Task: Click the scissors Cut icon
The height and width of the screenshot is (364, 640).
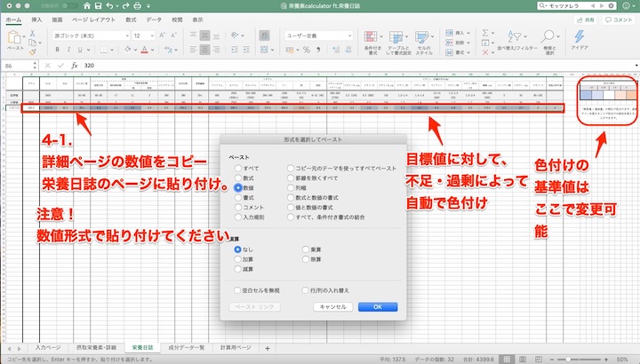Action: point(32,33)
